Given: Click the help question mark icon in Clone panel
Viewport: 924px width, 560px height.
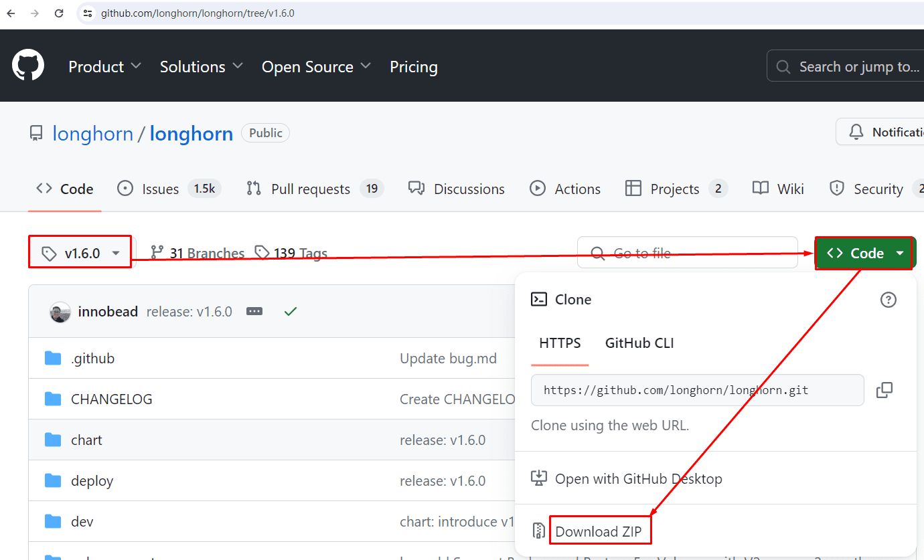Looking at the screenshot, I should pyautogui.click(x=888, y=300).
